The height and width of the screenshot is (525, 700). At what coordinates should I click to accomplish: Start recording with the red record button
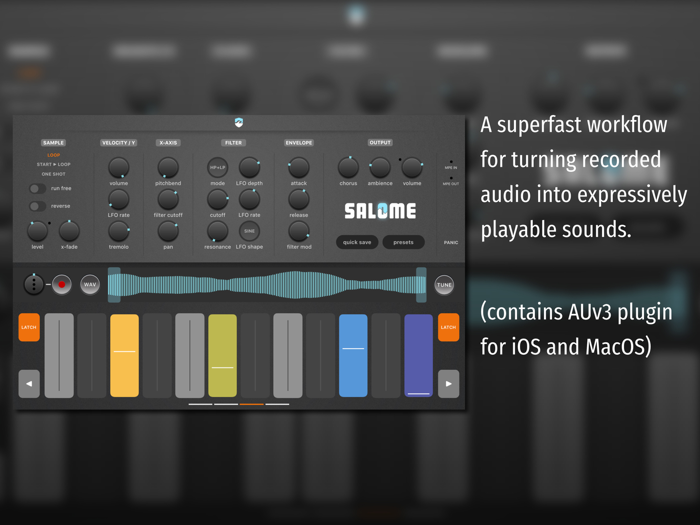click(x=62, y=284)
